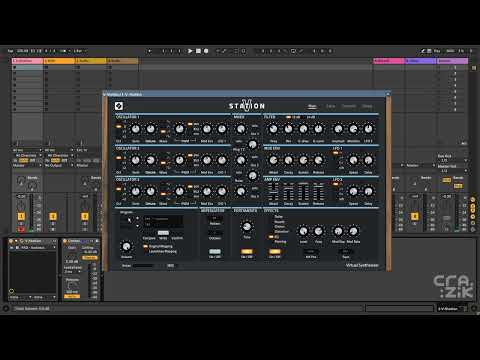480x360 pixels.
Task: Open the Arpeggiator Octaves selector
Action: tap(215, 233)
